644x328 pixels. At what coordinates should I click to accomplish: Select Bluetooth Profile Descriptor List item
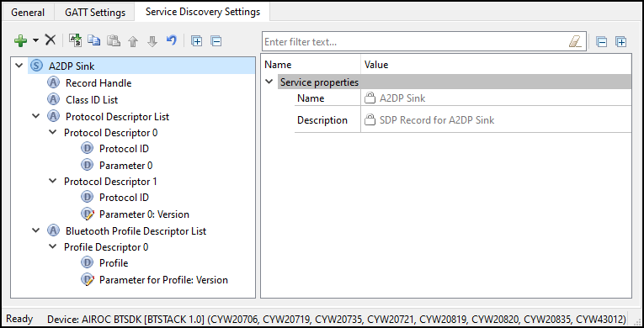pos(136,231)
